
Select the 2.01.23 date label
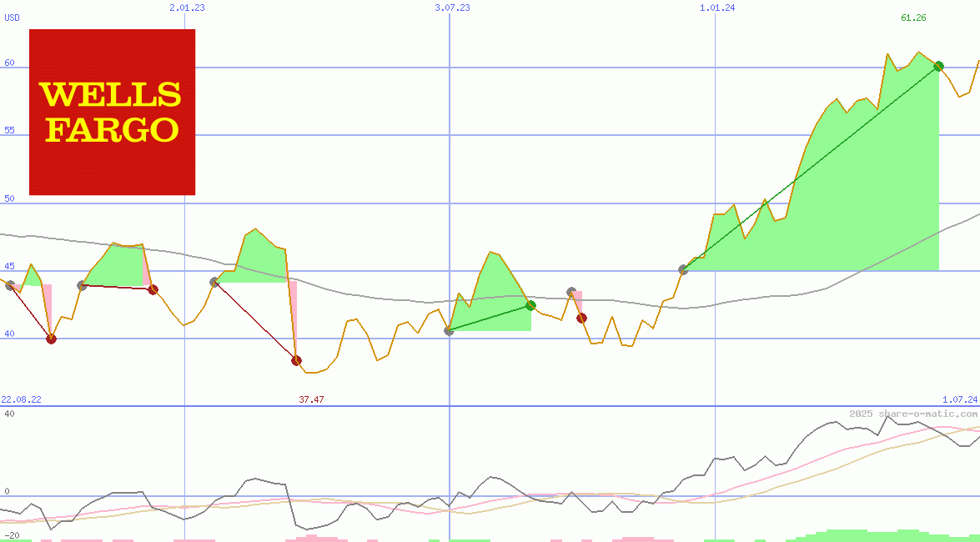(x=187, y=8)
